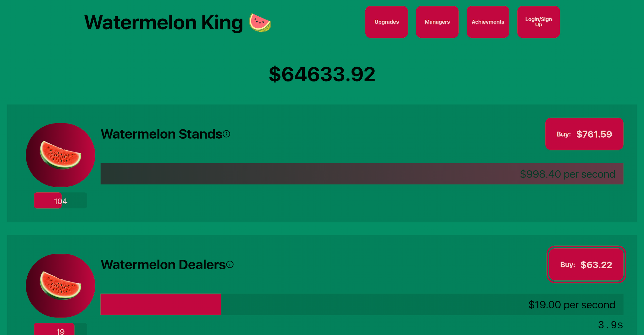Buy a Watermelon Dealer for $63.22
Image resolution: width=644 pixels, height=335 pixels.
(586, 265)
